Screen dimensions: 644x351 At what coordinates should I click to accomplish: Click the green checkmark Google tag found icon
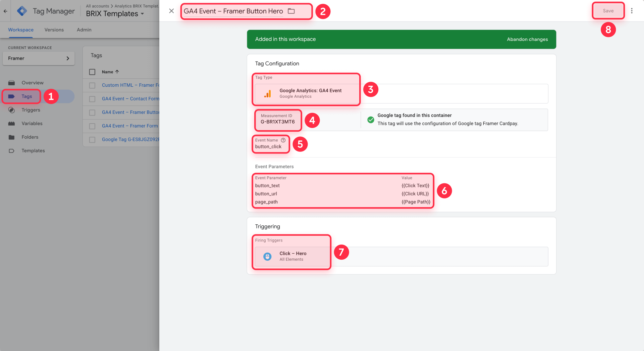371,120
